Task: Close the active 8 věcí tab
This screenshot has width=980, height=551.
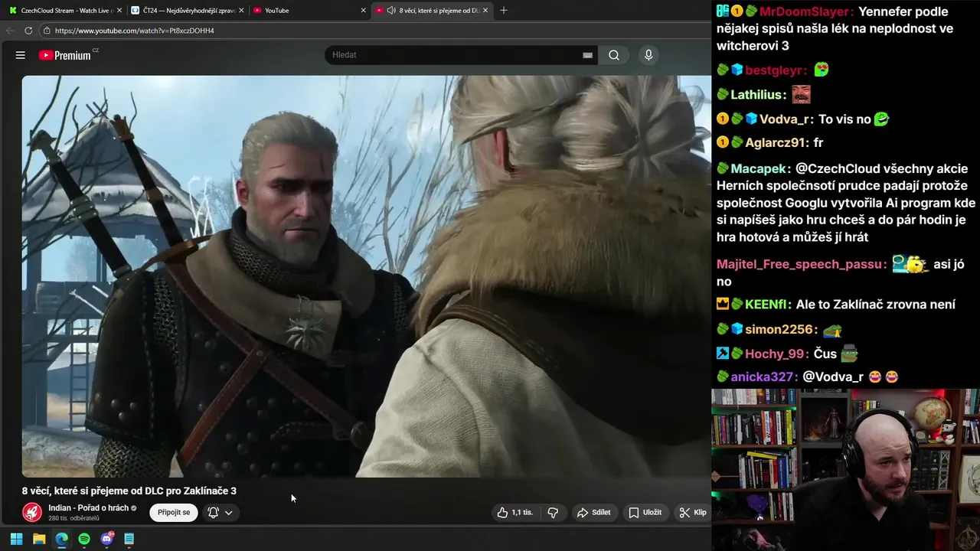Action: coord(485,11)
